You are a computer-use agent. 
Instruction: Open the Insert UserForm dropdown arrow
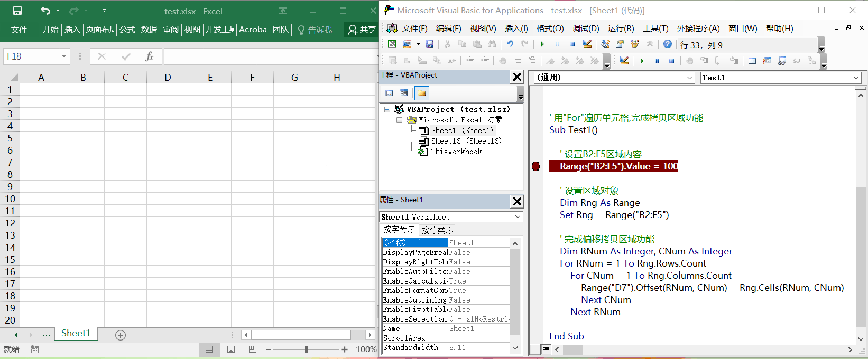[418, 44]
